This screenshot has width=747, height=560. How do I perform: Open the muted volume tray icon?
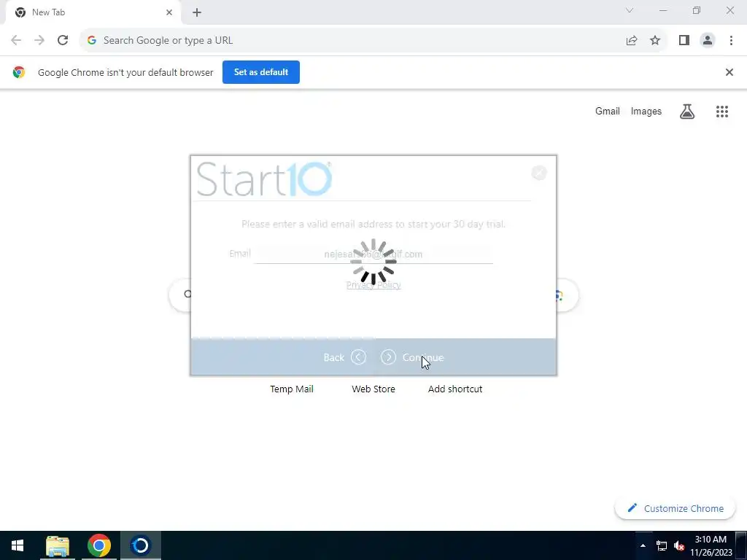[x=679, y=545]
